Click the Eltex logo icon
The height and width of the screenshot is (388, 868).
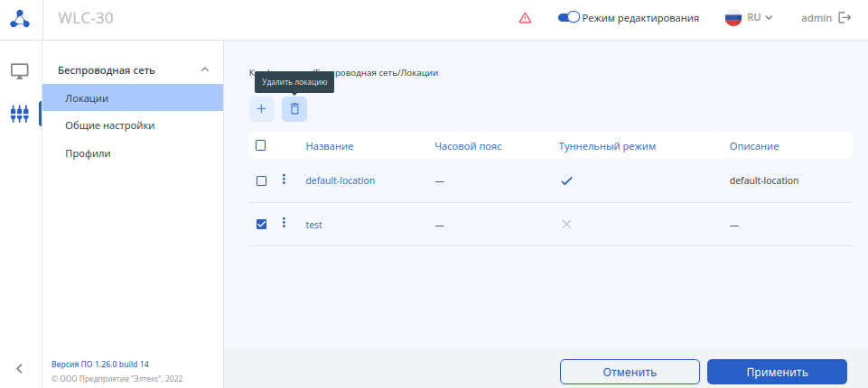tap(20, 18)
